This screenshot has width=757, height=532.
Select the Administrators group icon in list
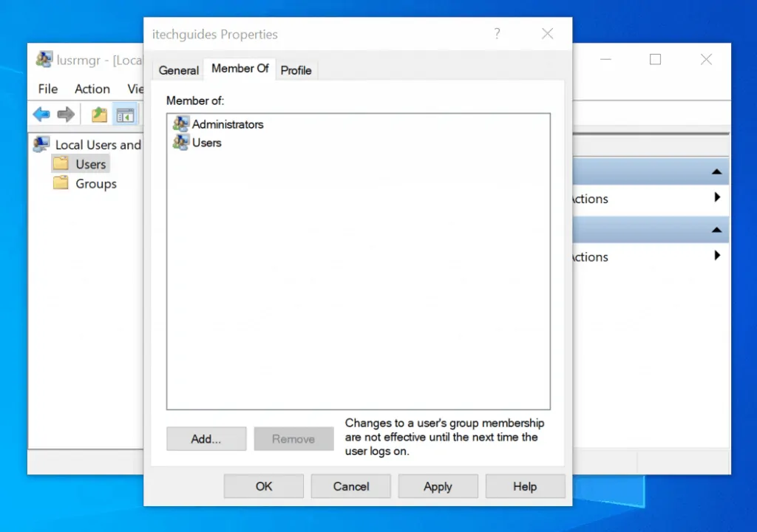180,124
